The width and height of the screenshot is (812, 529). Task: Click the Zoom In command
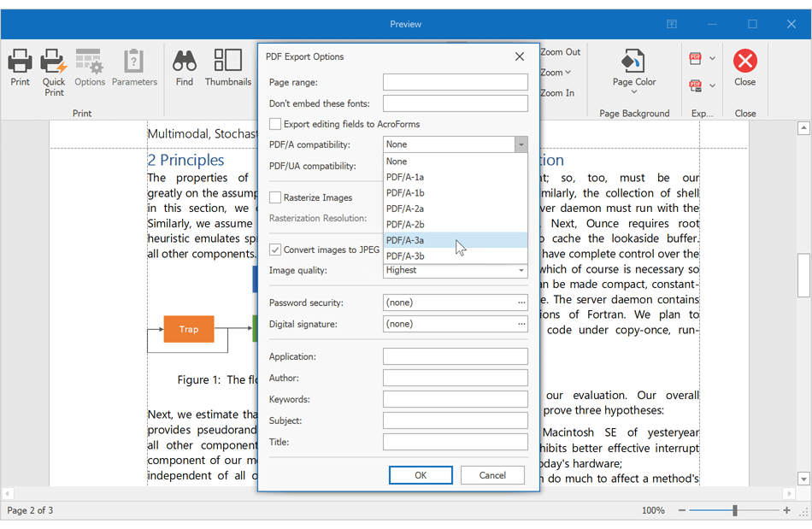point(560,93)
